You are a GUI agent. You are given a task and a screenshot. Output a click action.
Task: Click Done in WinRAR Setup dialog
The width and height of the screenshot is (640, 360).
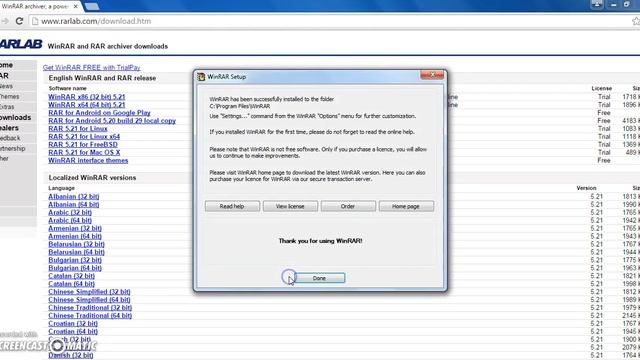pos(319,278)
